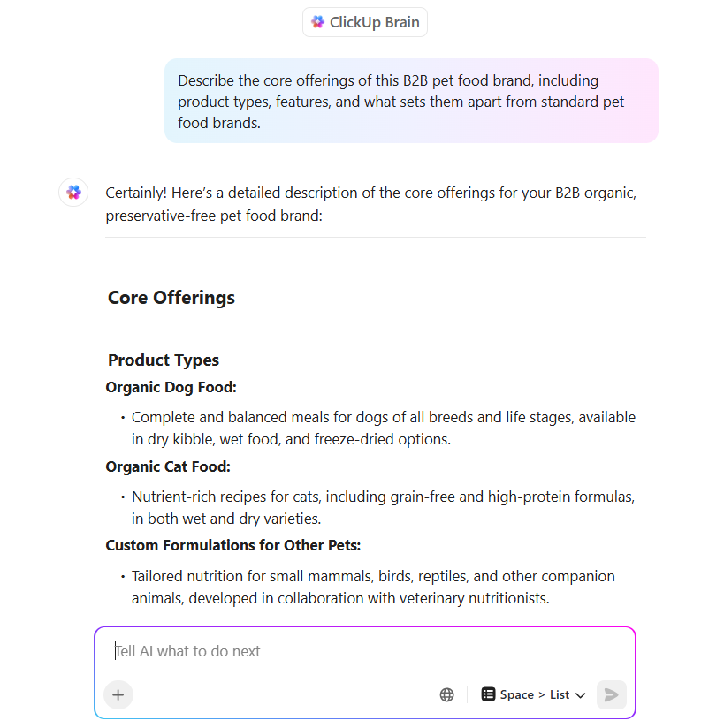Click the send arrow button
This screenshot has width=724, height=728.
point(611,695)
